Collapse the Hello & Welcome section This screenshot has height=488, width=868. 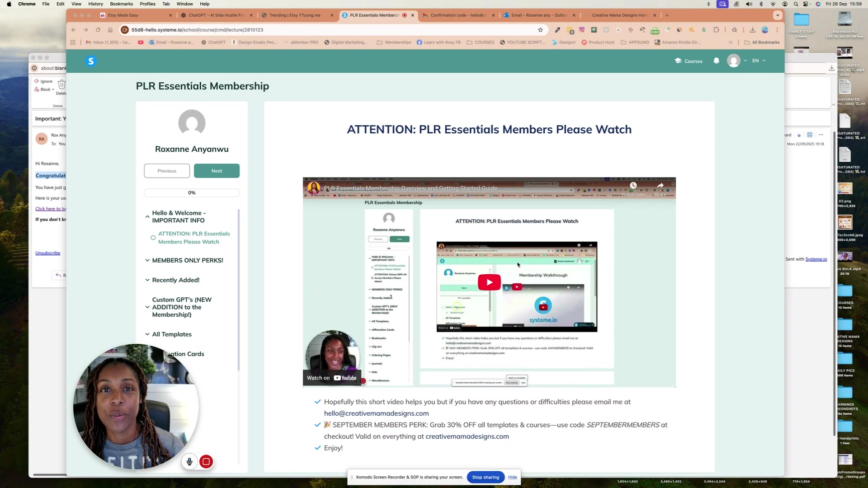[x=147, y=217]
